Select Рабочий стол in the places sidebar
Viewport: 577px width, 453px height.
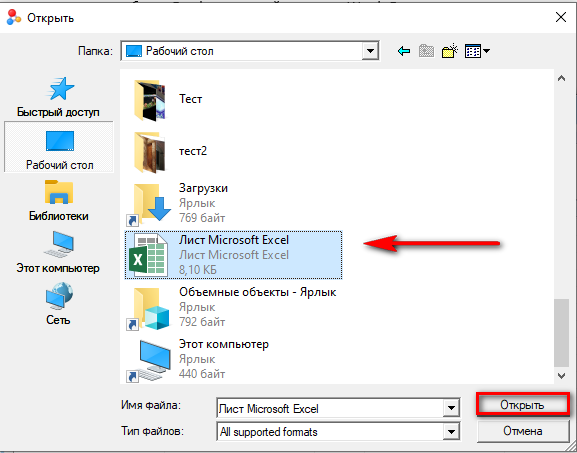(59, 147)
